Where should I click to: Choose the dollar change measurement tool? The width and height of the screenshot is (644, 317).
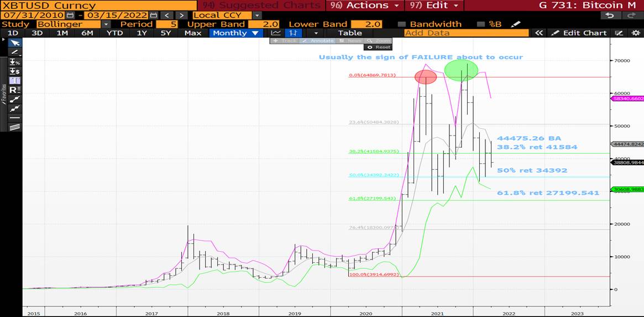pos(15,71)
